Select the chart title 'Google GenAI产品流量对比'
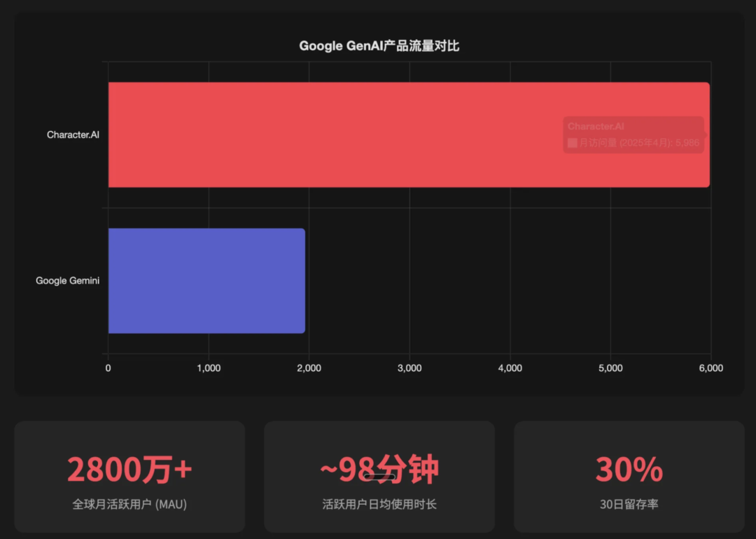The image size is (756, 539). (379, 45)
